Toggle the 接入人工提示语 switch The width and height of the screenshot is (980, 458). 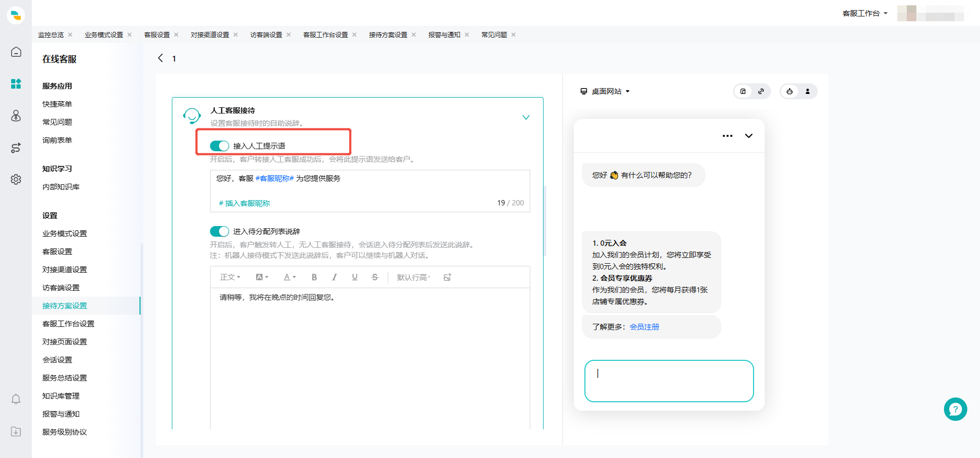pos(220,145)
